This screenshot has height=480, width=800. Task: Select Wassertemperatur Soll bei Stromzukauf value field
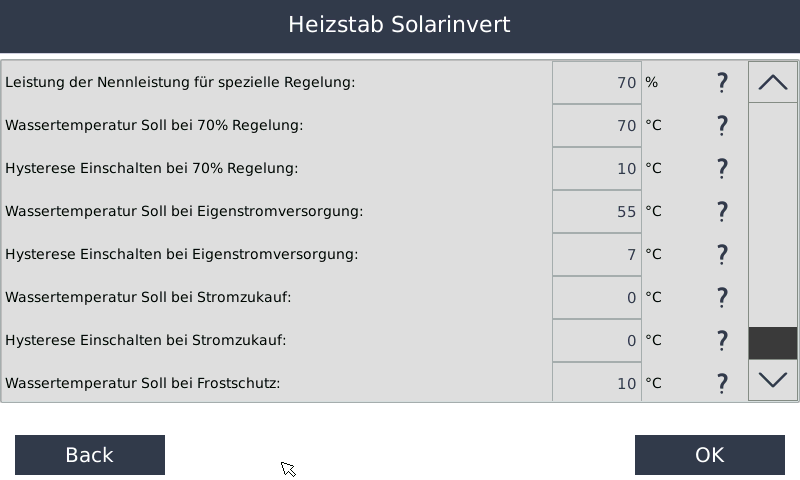597,297
